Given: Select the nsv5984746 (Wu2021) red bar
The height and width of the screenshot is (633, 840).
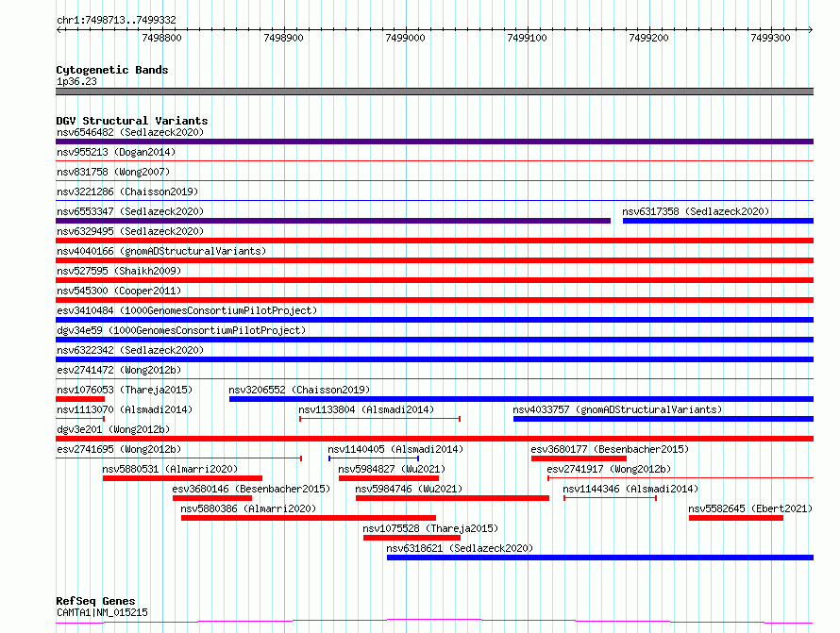Looking at the screenshot, I should 452,498.
